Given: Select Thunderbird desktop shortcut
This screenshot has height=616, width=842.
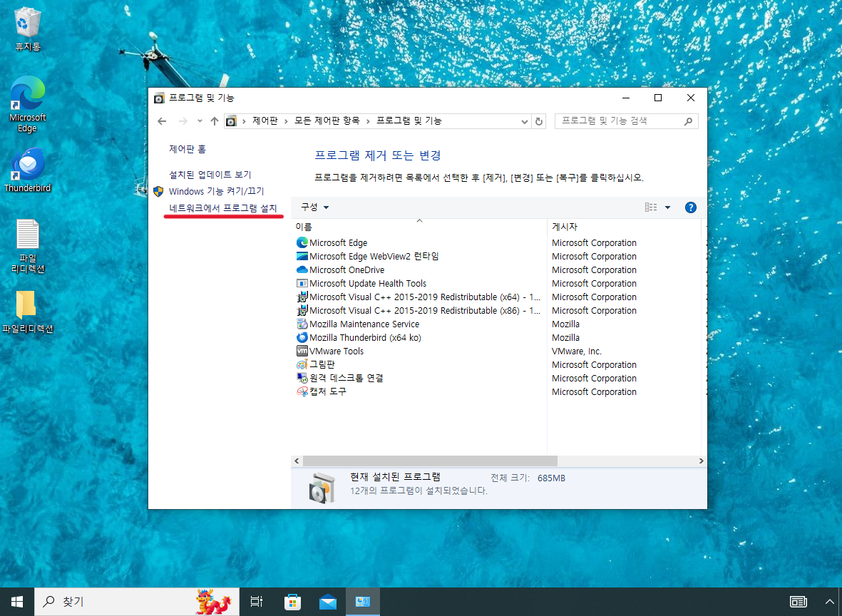Looking at the screenshot, I should click(27, 170).
